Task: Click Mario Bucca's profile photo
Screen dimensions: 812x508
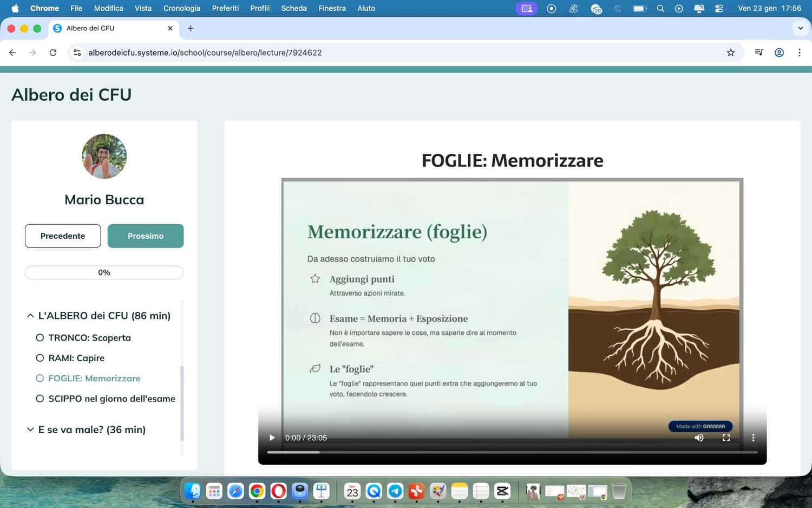Action: 104,156
